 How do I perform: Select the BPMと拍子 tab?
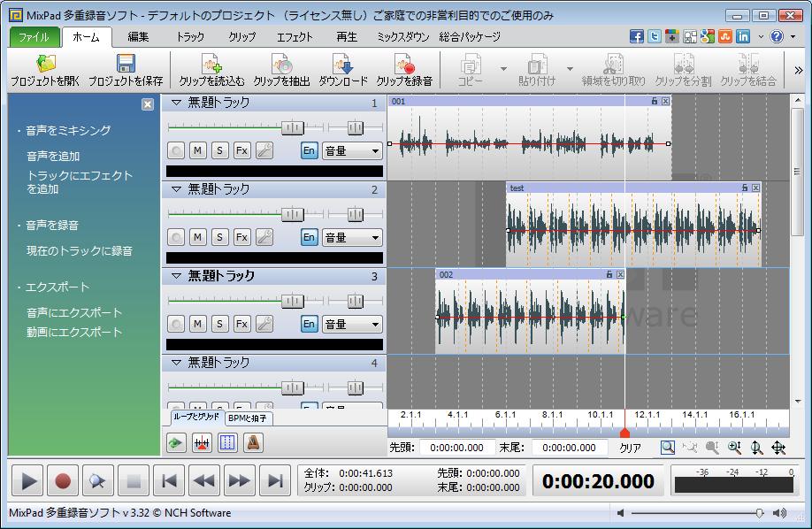click(248, 418)
